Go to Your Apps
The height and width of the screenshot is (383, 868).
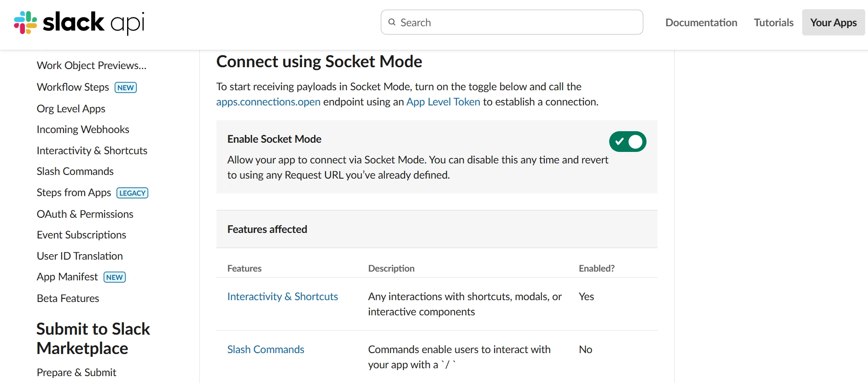click(x=833, y=23)
